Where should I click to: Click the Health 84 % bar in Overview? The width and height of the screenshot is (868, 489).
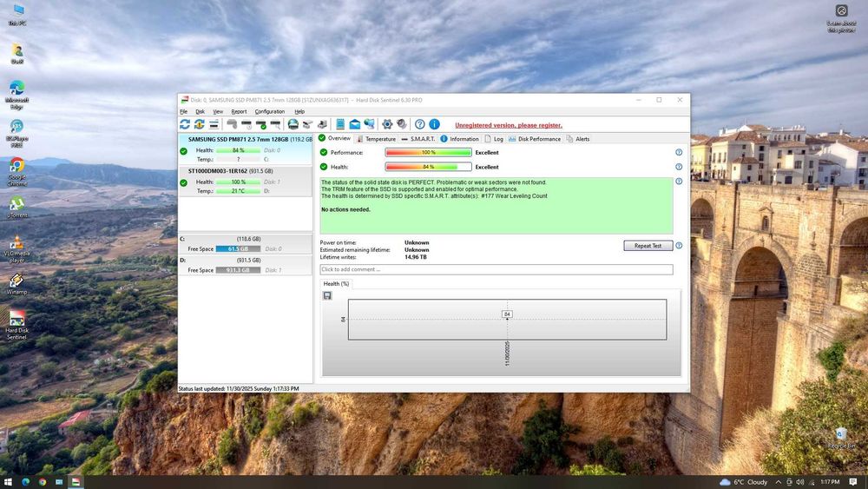click(429, 167)
